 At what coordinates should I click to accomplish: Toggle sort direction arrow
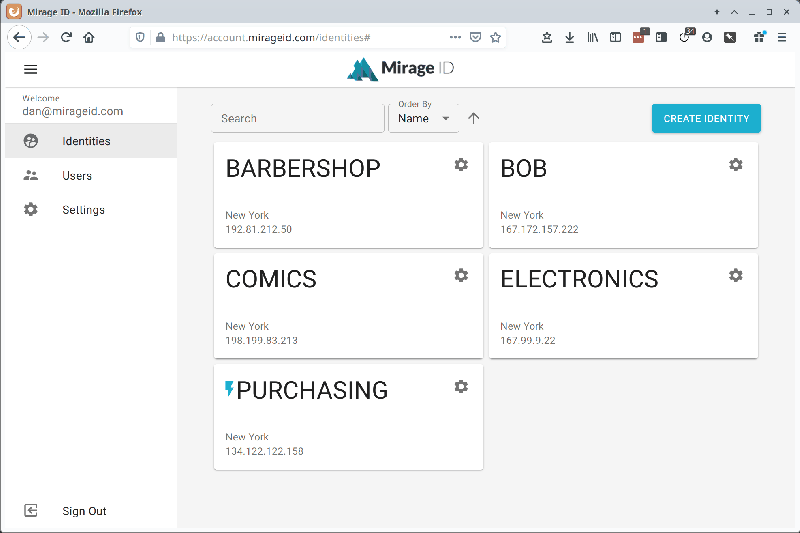473,118
